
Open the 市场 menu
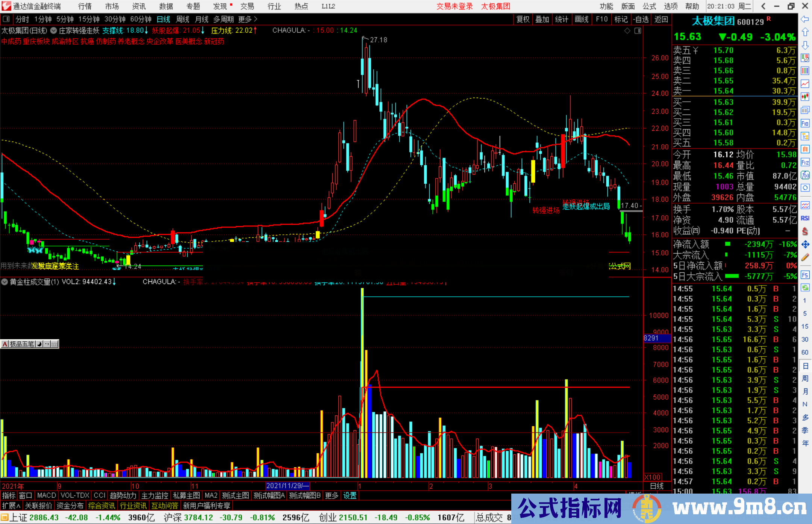point(112,6)
